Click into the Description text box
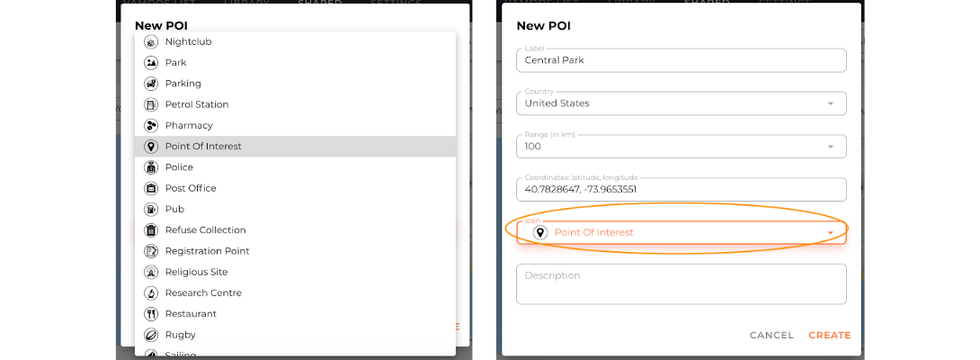This screenshot has height=360, width=980. pos(682,284)
